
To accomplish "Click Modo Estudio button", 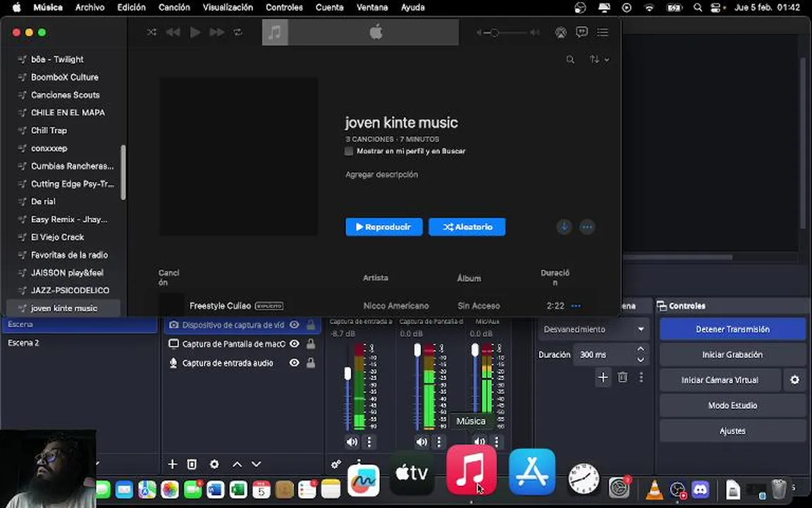I will pyautogui.click(x=732, y=406).
